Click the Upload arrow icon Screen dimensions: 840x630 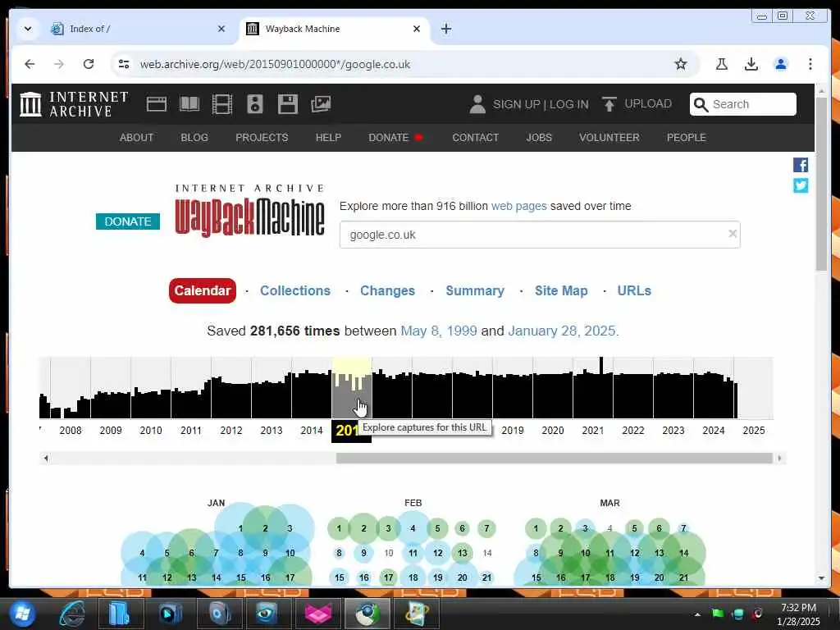[609, 104]
